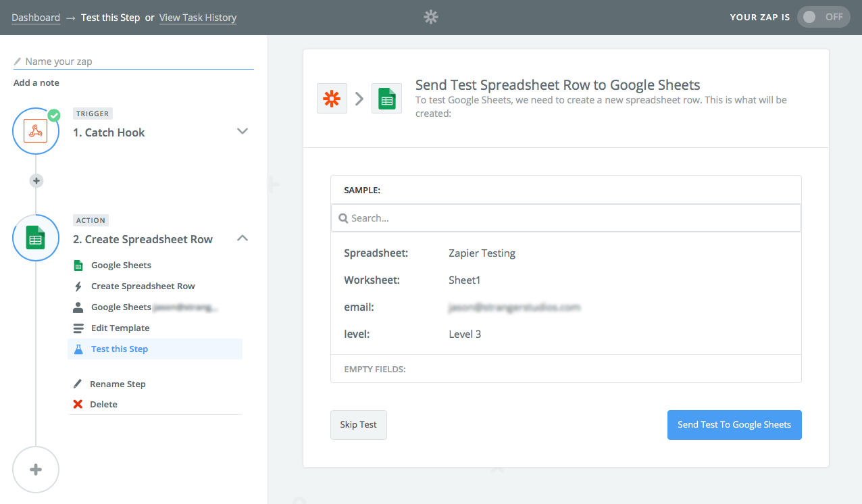Toggle the zap ON/OFF switch
This screenshot has width=862, height=504.
823,17
